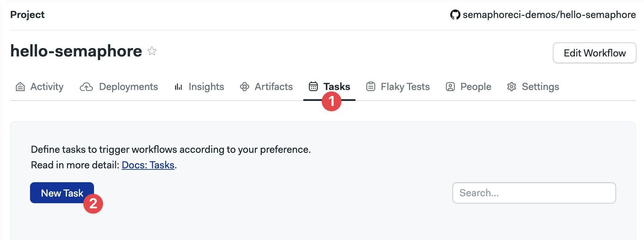Open the Insights tab
The height and width of the screenshot is (240, 644).
click(199, 86)
